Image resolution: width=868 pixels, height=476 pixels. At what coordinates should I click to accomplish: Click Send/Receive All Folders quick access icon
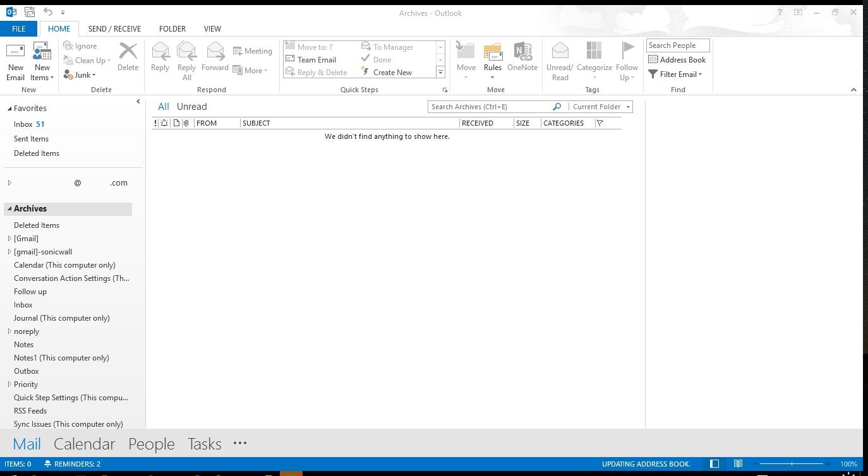(29, 12)
